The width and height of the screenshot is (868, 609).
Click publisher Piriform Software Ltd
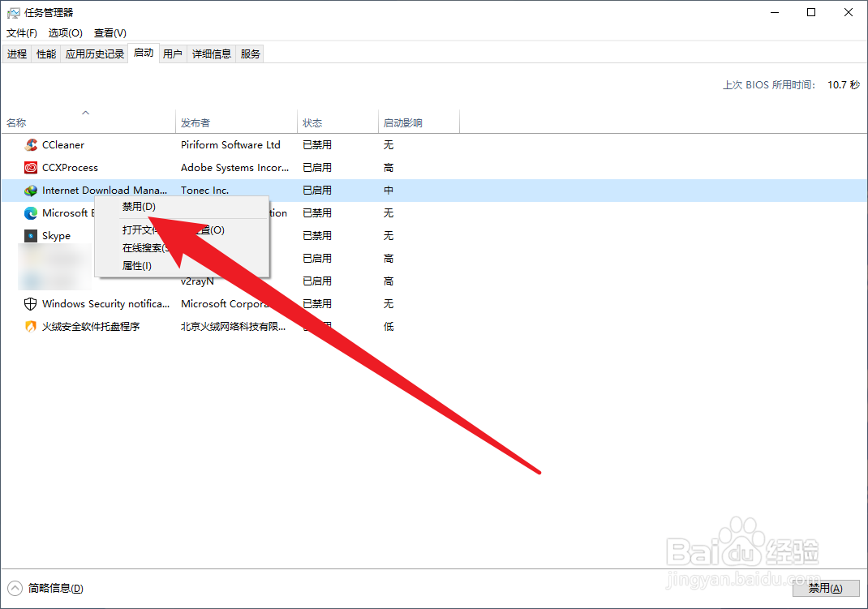click(x=230, y=145)
